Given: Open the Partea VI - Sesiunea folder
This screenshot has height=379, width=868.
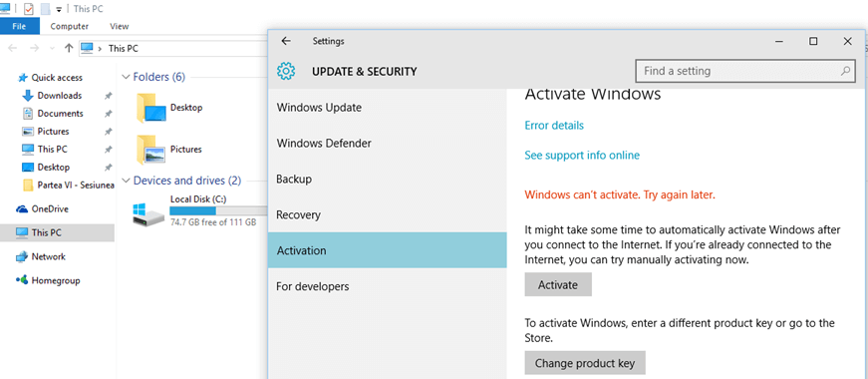Looking at the screenshot, I should (76, 186).
